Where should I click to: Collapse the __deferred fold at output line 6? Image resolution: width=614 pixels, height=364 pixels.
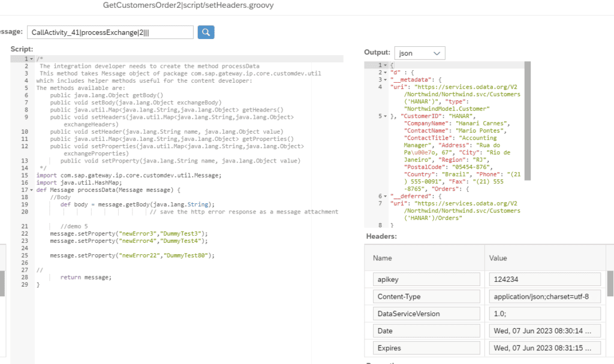tap(386, 196)
